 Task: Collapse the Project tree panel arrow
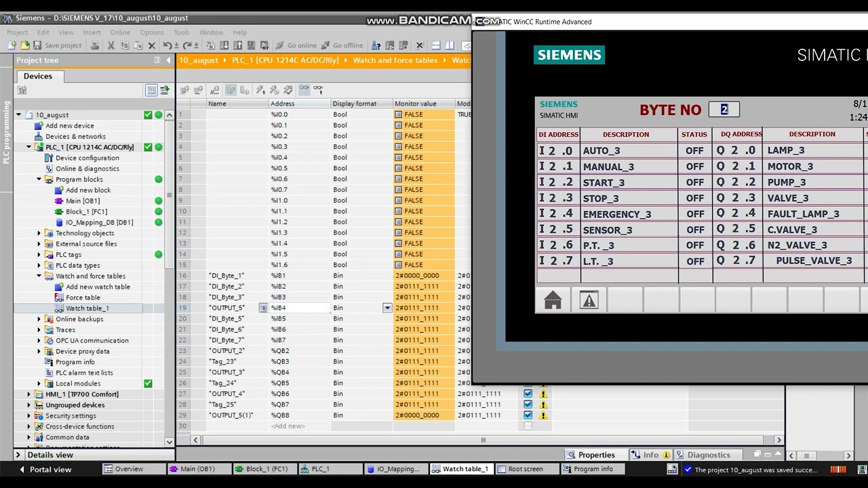coord(168,60)
